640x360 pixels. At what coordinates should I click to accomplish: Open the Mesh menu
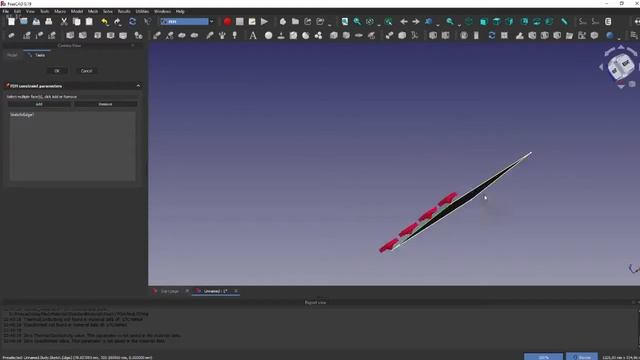pos(93,11)
